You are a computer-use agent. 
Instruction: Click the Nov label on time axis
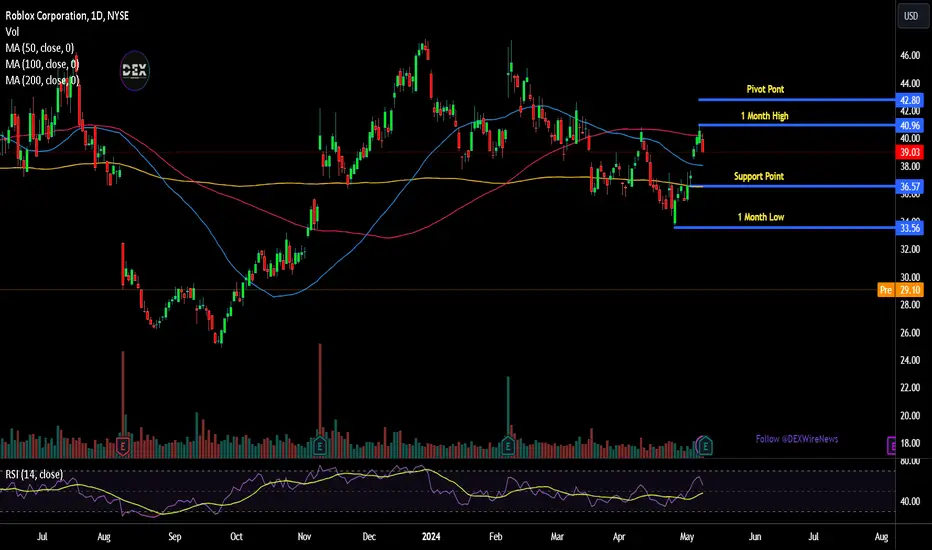tap(304, 536)
